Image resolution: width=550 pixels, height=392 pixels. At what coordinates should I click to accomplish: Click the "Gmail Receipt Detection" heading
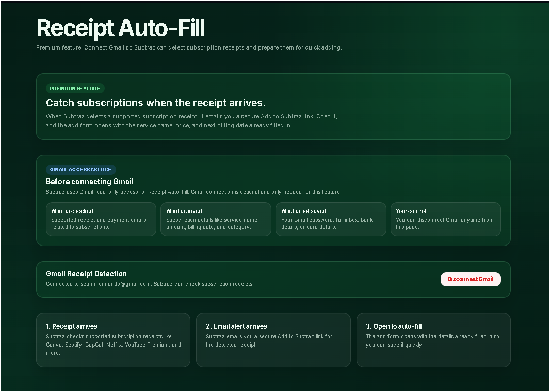point(86,274)
